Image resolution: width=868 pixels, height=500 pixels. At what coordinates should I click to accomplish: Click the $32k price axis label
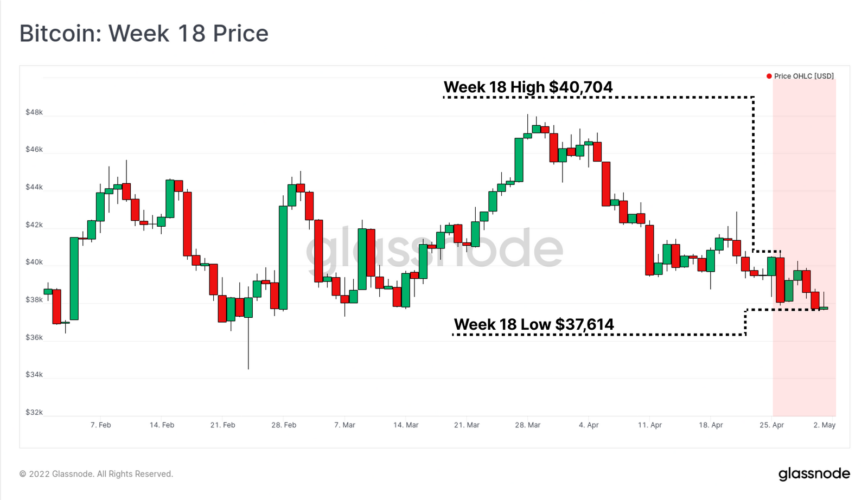click(x=34, y=412)
